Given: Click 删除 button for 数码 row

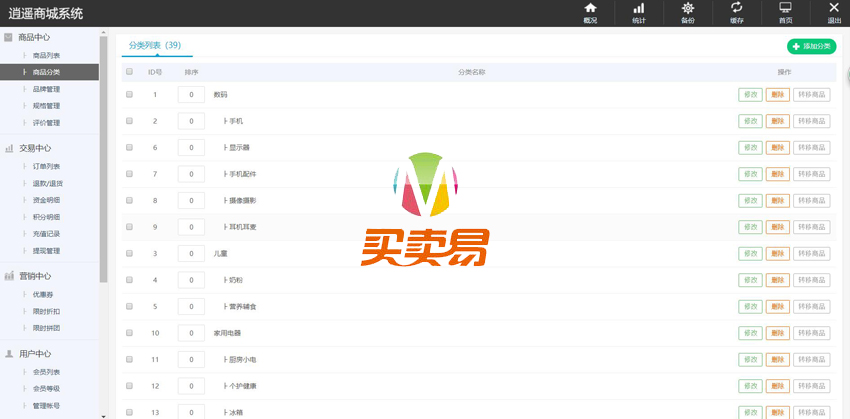Looking at the screenshot, I should [x=777, y=94].
